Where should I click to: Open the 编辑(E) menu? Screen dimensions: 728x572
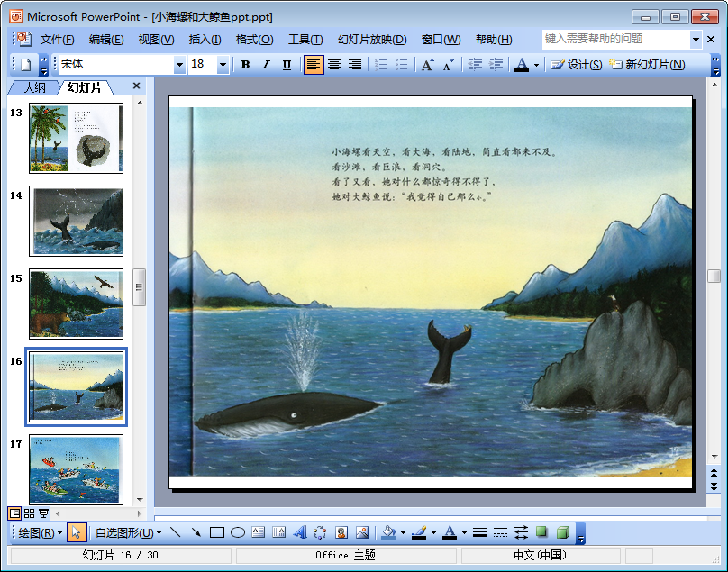coord(106,40)
